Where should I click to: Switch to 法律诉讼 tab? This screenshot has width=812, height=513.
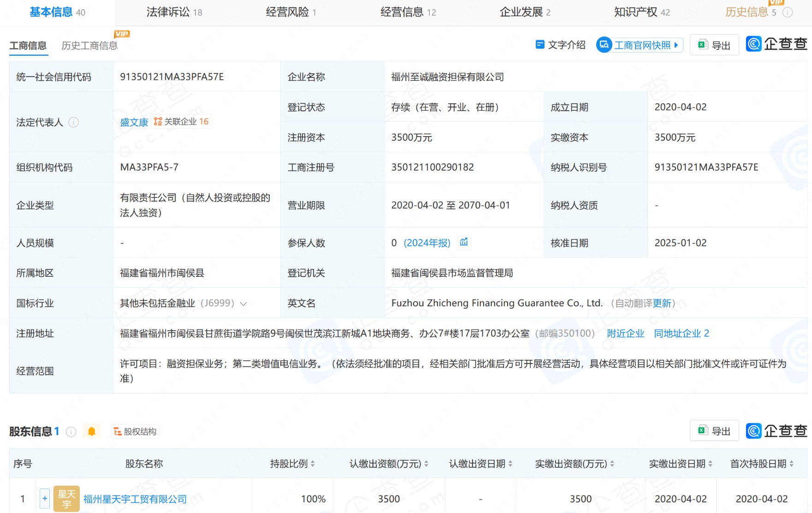[174, 12]
